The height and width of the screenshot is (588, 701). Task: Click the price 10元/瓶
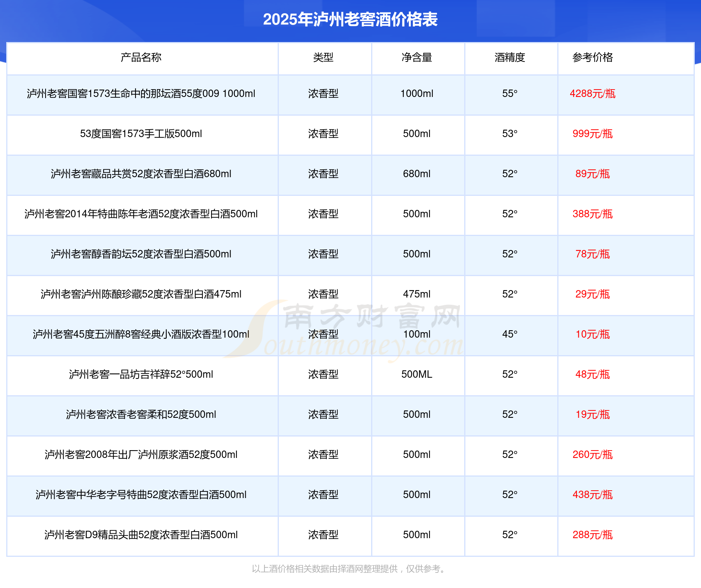click(x=592, y=334)
